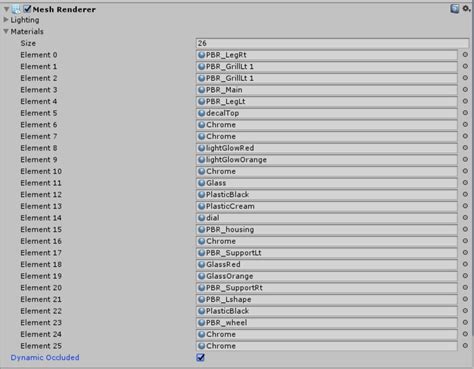Viewport: 474px width, 369px height.
Task: Open object picker for Element 6
Action: [x=465, y=125]
